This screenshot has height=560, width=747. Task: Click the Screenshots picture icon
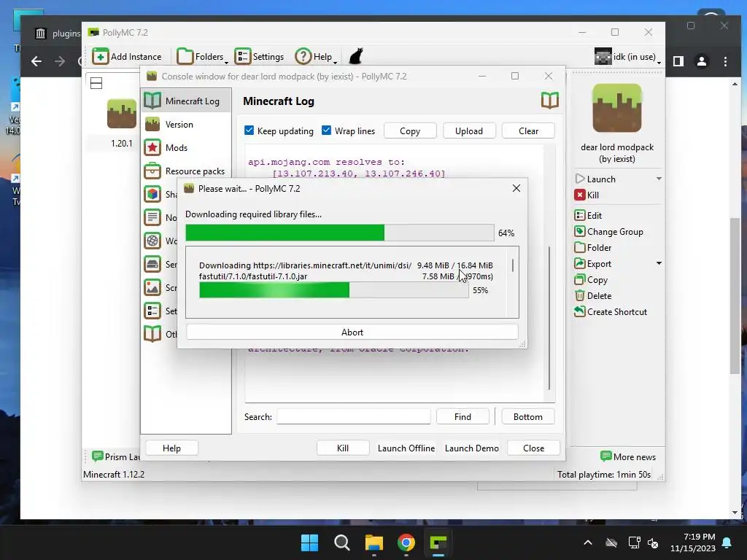pos(152,287)
